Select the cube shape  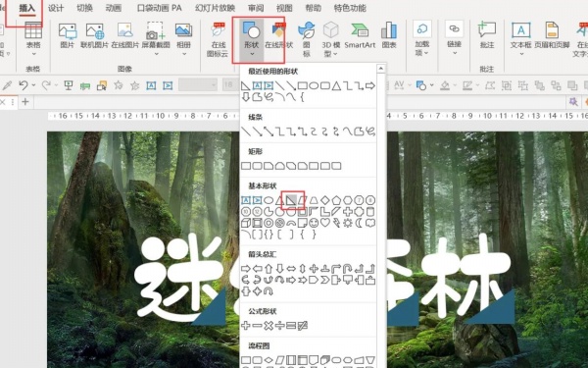click(246, 223)
